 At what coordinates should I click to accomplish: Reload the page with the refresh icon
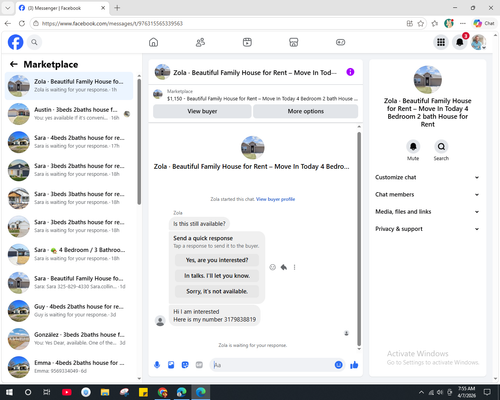tap(22, 23)
